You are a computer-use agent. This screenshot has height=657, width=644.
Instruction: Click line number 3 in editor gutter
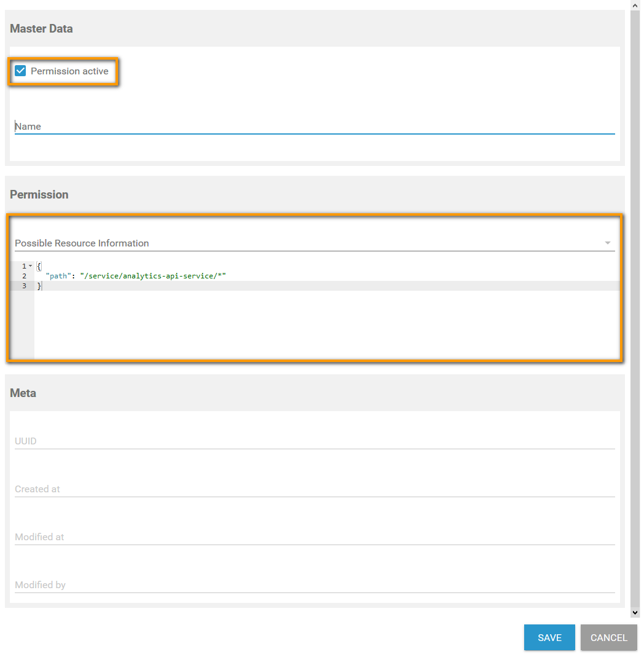tap(23, 286)
